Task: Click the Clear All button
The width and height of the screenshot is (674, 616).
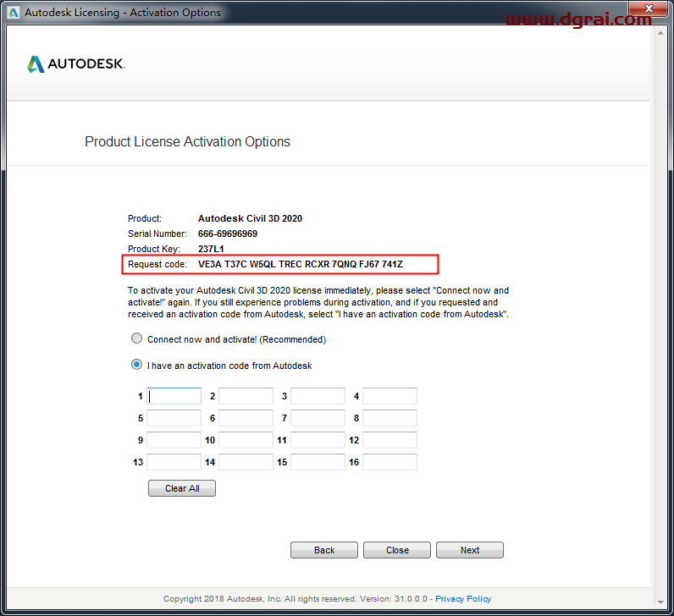Action: pyautogui.click(x=182, y=488)
